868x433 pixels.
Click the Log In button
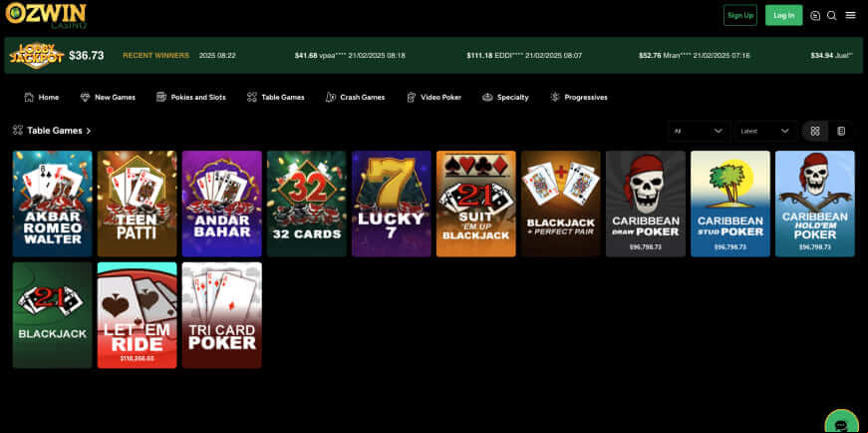(x=784, y=16)
